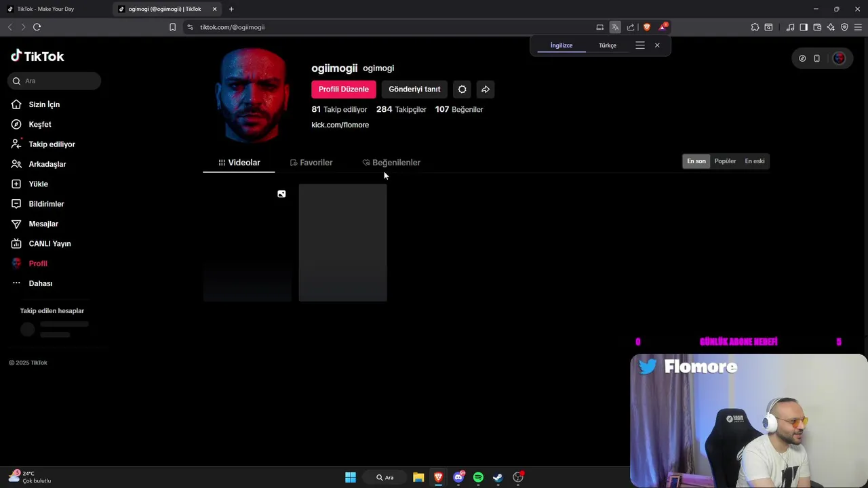Image resolution: width=868 pixels, height=488 pixels.
Task: Open media control music note icon
Action: pos(790,27)
